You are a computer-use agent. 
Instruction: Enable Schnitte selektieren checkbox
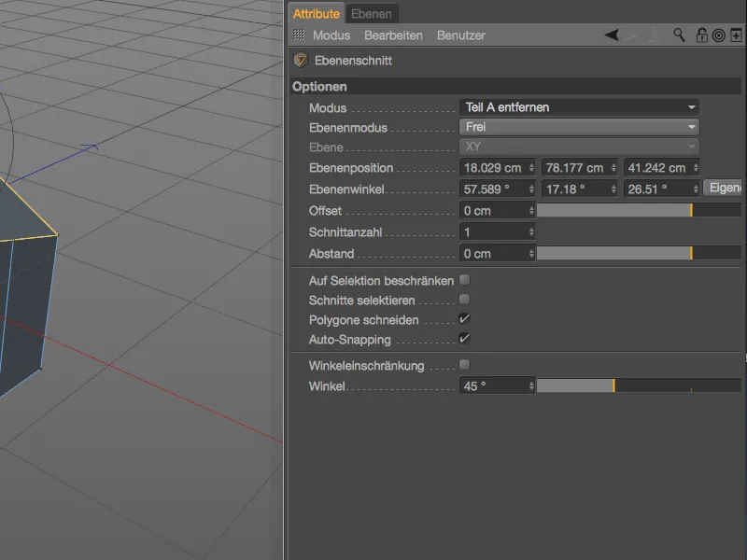pyautogui.click(x=464, y=300)
